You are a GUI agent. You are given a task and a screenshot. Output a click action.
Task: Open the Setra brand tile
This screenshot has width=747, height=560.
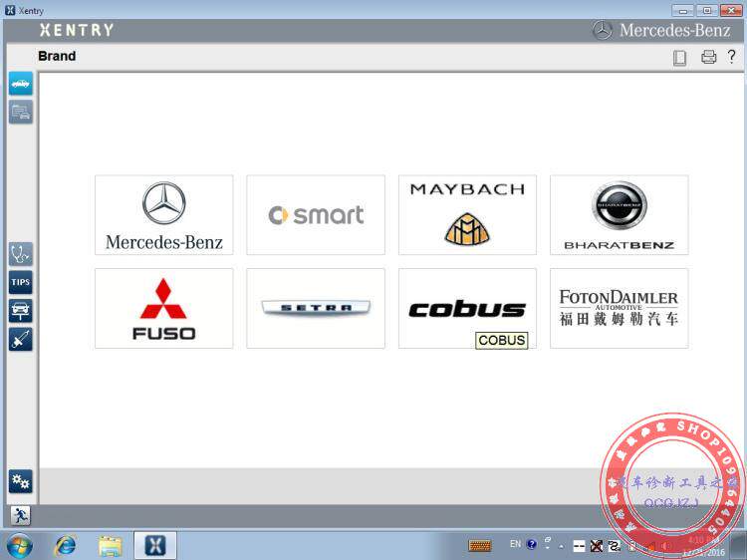(316, 308)
